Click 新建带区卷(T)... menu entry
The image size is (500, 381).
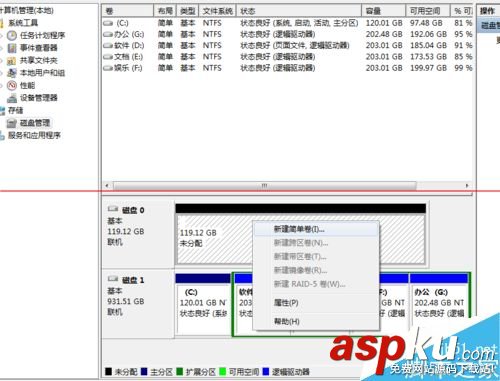[316, 257]
